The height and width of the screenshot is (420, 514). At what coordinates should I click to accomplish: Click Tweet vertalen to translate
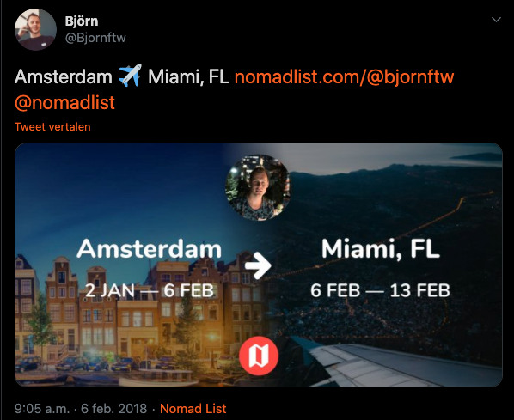click(x=52, y=127)
